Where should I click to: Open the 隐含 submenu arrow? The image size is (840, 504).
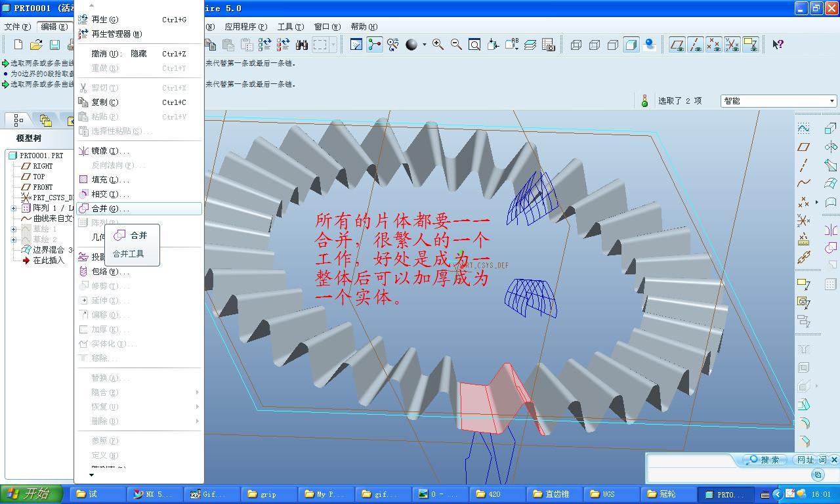(x=197, y=392)
